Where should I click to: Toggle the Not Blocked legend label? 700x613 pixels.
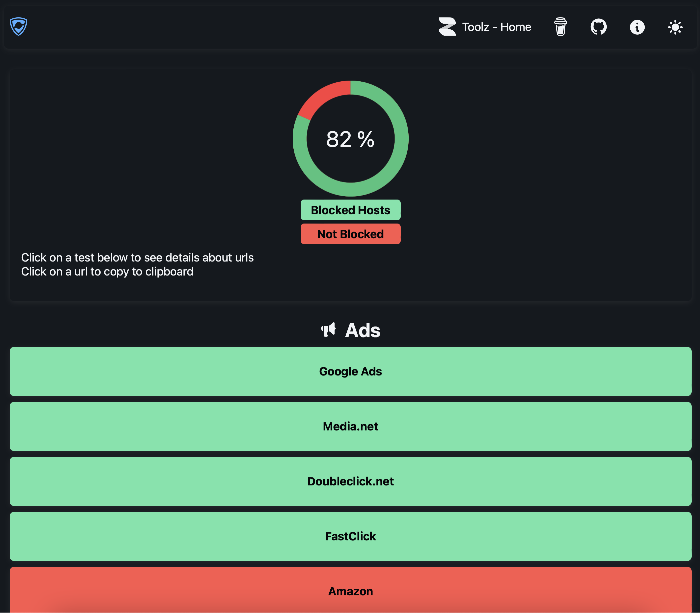click(x=350, y=234)
